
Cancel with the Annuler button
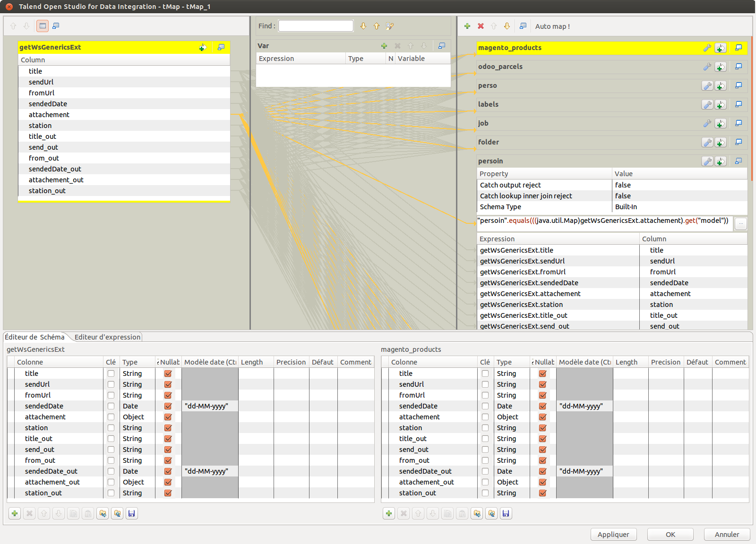pyautogui.click(x=727, y=535)
